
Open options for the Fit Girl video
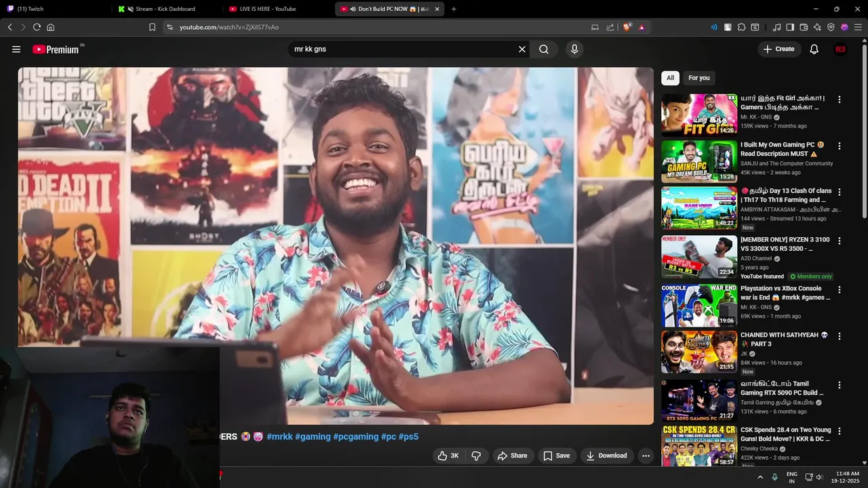[840, 100]
